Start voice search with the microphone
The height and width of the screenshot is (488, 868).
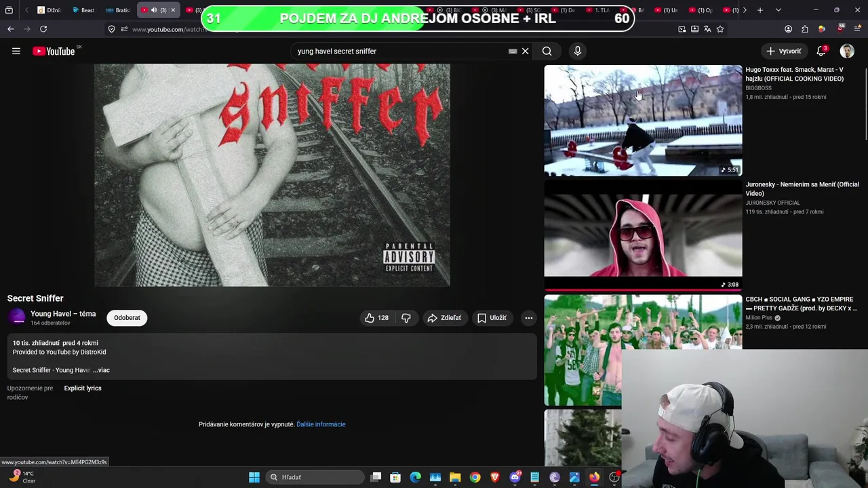tap(578, 51)
